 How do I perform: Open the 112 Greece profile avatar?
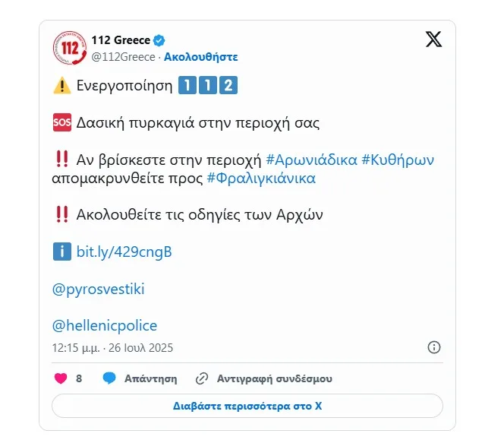[70, 48]
